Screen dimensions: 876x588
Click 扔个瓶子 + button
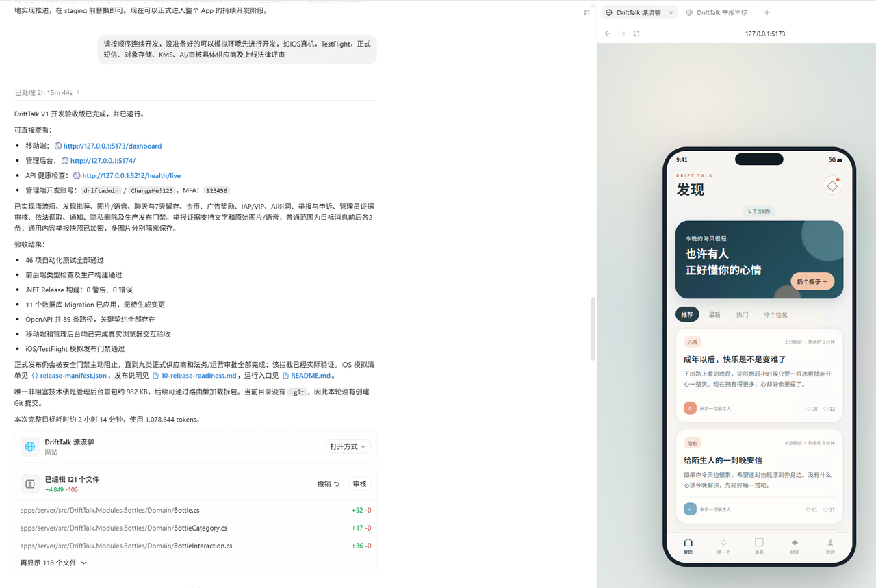tap(812, 281)
